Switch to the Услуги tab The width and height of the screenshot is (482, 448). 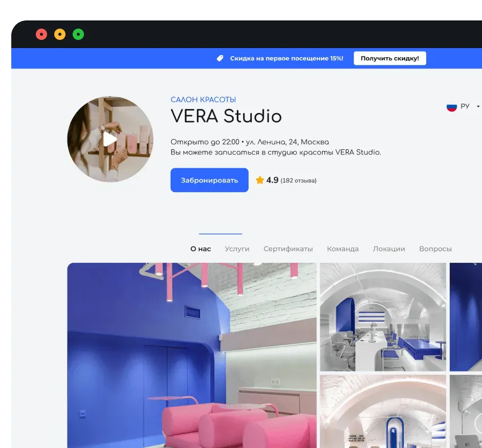point(237,249)
